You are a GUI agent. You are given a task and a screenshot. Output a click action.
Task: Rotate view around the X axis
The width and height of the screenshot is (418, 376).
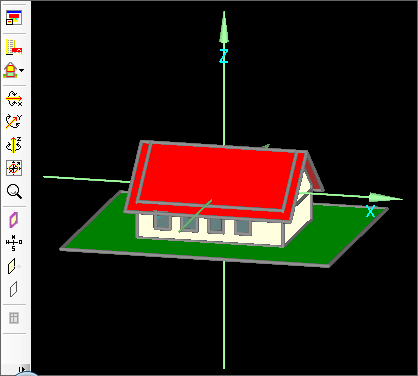point(14,99)
